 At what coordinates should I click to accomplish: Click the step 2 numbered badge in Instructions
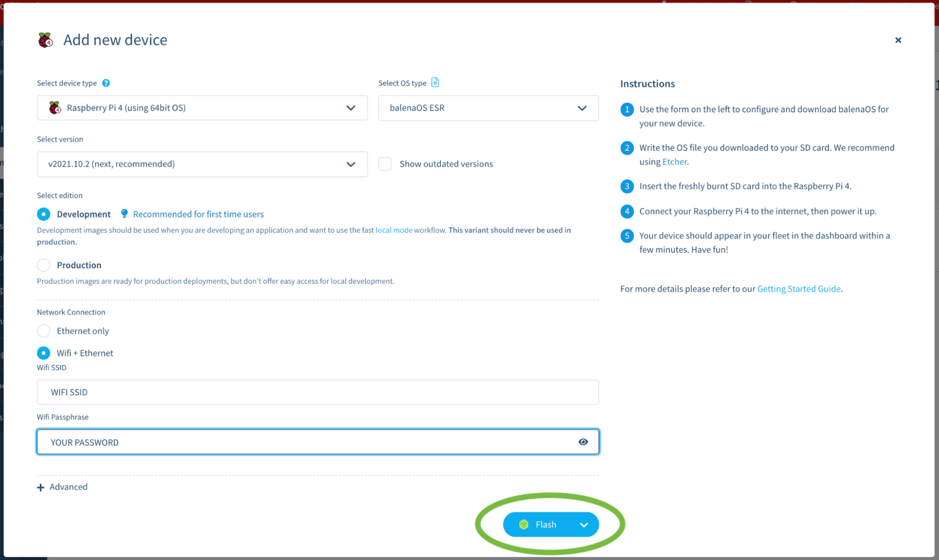tap(627, 148)
